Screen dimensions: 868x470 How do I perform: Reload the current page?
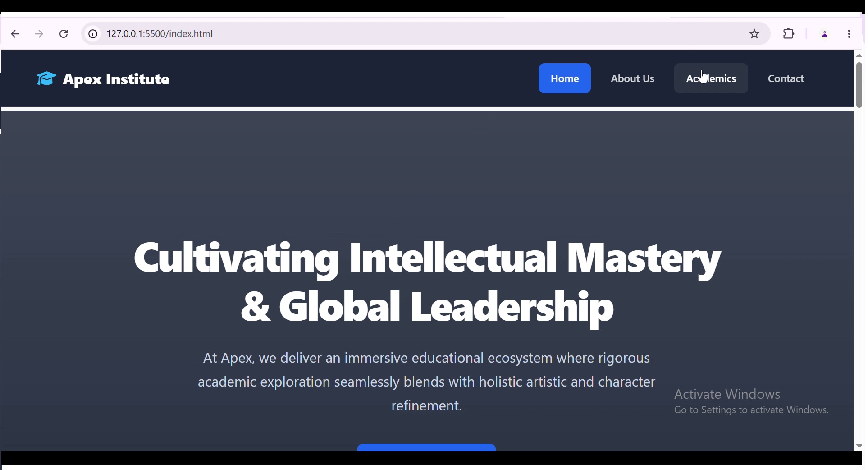coord(64,34)
